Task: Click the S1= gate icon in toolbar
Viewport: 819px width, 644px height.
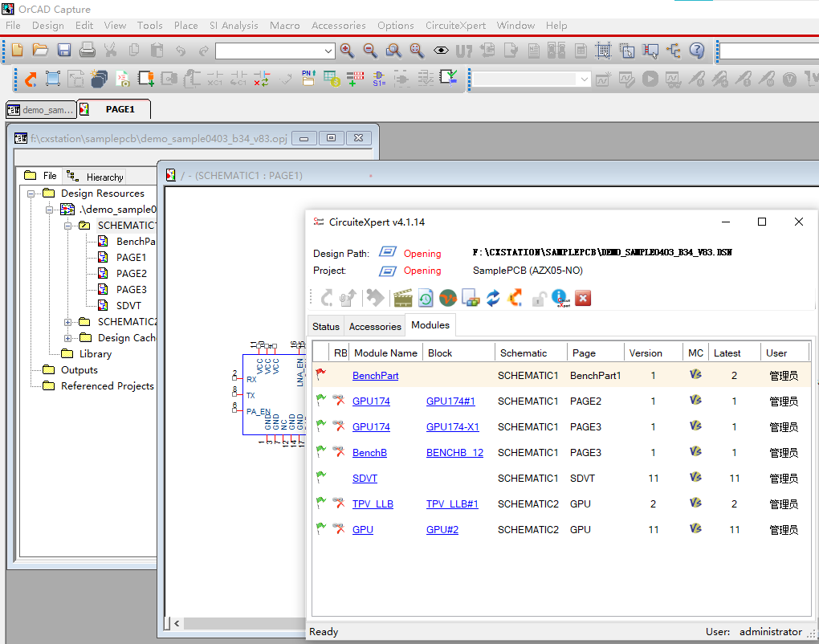Action: tap(379, 79)
